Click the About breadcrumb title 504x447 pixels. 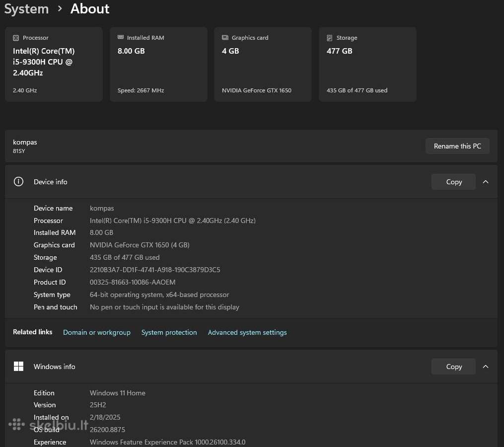point(90,8)
